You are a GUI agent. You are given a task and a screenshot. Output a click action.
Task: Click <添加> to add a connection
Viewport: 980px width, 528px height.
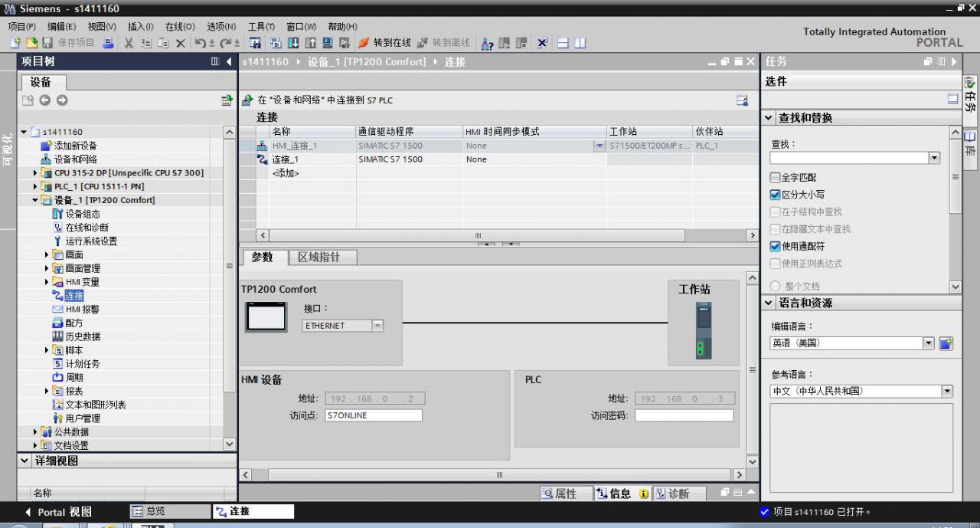286,173
